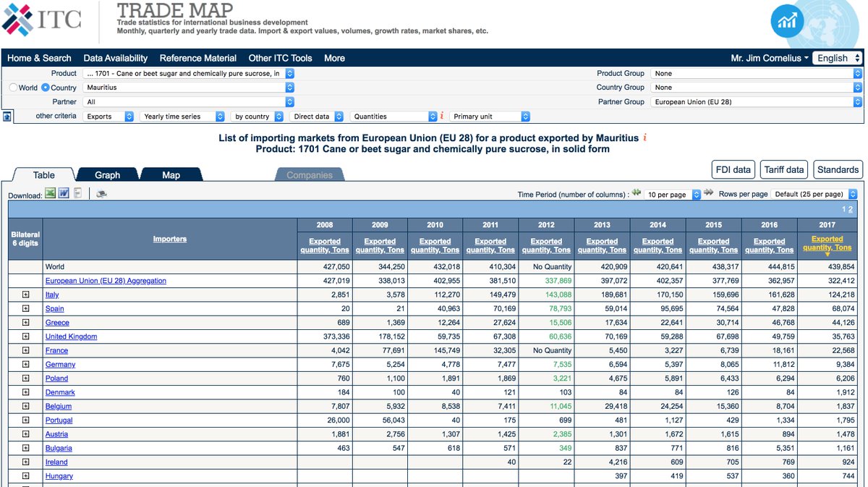Sort by the Importers column header
This screenshot has width=868, height=487.
[x=169, y=239]
